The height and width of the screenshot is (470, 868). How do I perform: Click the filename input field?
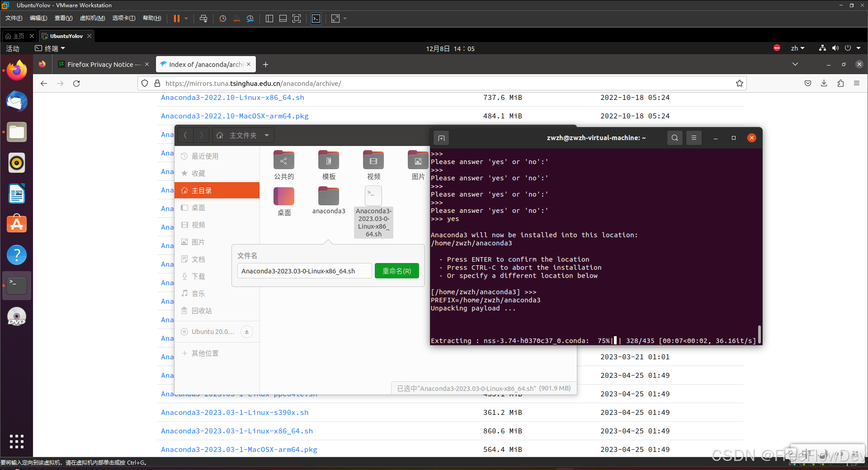pos(304,271)
